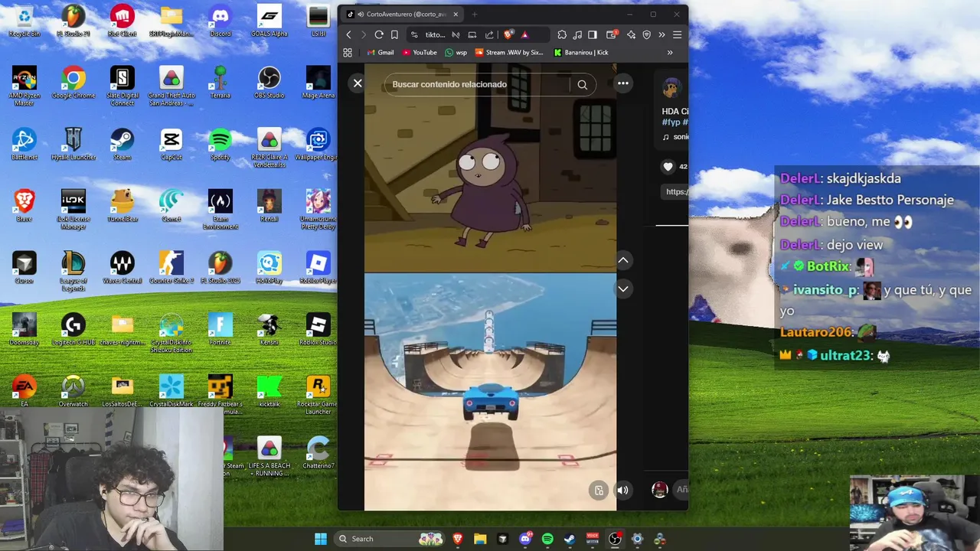Select the Google Chrome desktop icon
980x551 pixels.
[x=73, y=83]
